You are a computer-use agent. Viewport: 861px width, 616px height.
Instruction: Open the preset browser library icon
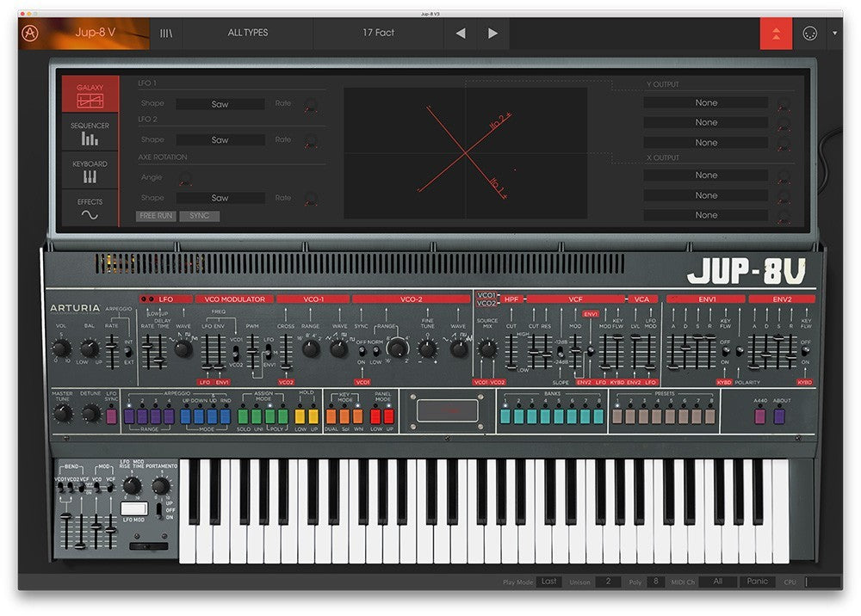pyautogui.click(x=166, y=34)
